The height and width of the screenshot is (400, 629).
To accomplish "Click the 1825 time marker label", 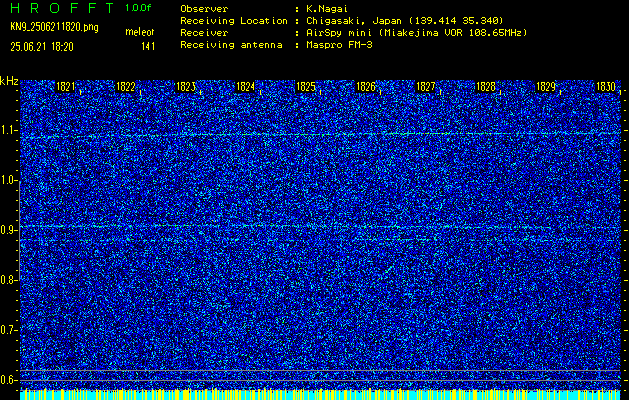I will (306, 87).
